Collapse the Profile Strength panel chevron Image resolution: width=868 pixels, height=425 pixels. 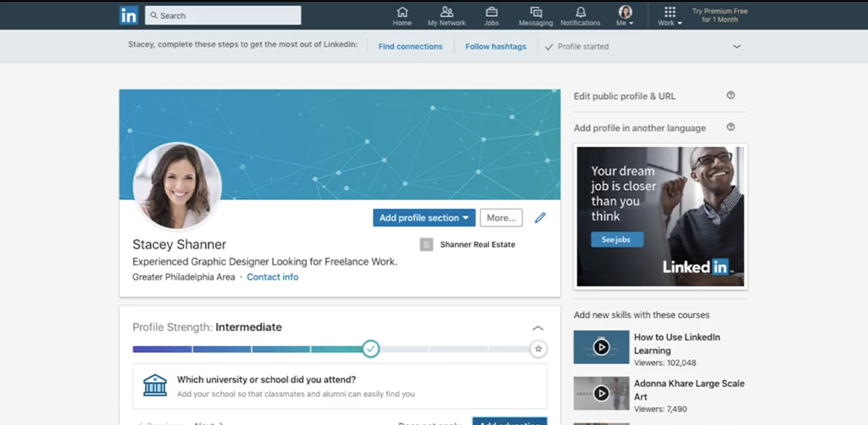(537, 328)
